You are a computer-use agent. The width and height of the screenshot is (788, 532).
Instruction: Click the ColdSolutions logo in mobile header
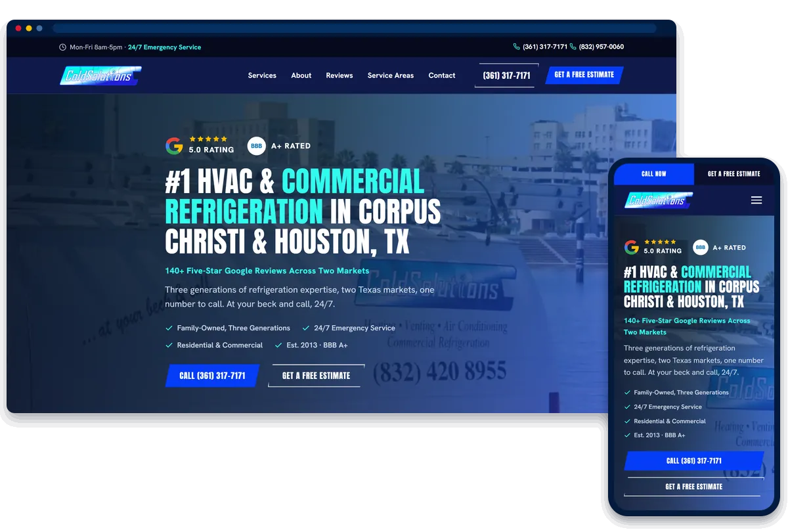(659, 200)
